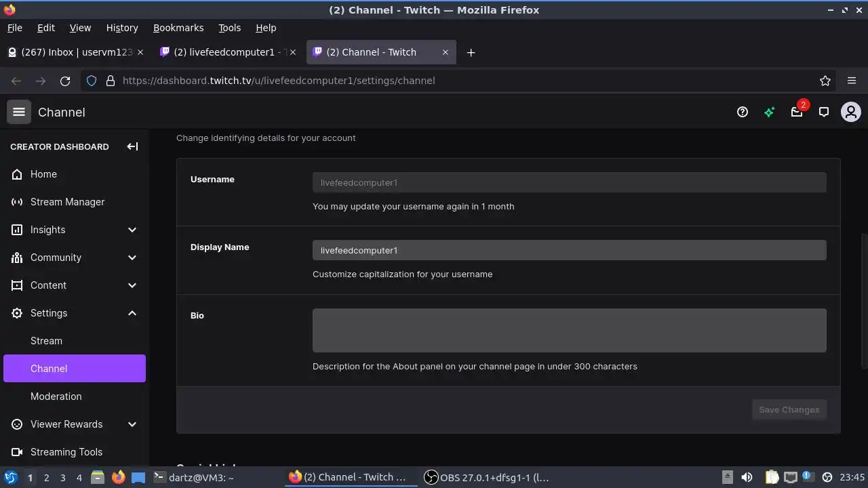Open the Help menu

[x=266, y=28]
